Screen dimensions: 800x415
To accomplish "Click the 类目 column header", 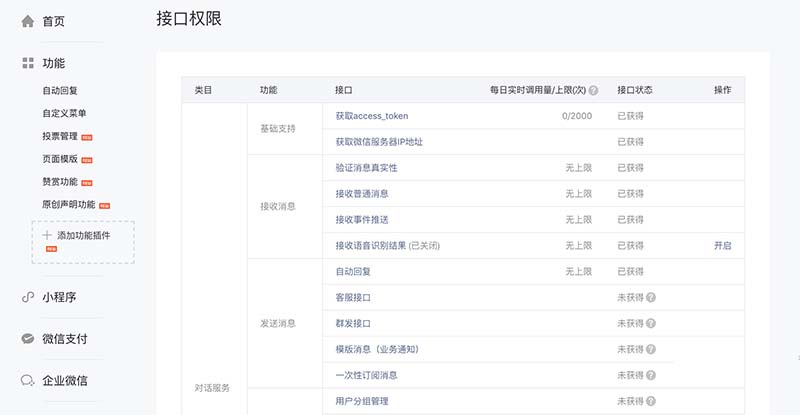I will click(203, 90).
